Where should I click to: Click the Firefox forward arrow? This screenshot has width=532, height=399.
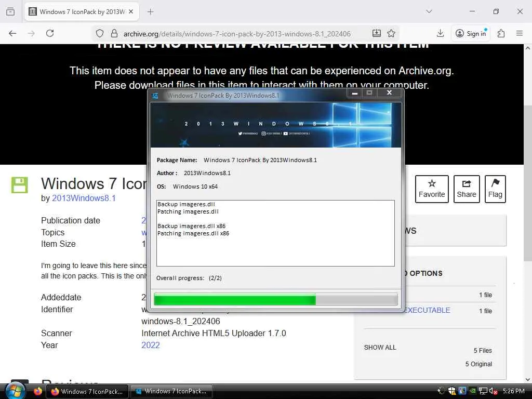[31, 33]
